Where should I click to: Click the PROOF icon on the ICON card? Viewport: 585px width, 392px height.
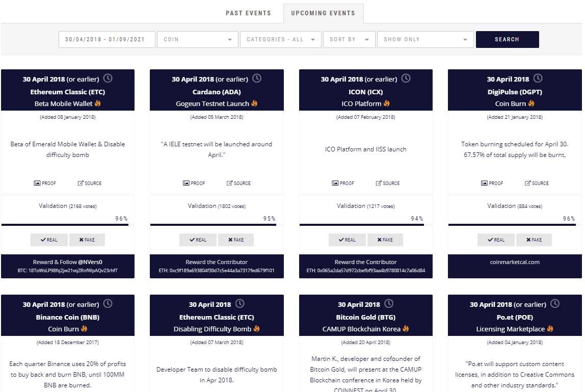point(343,183)
